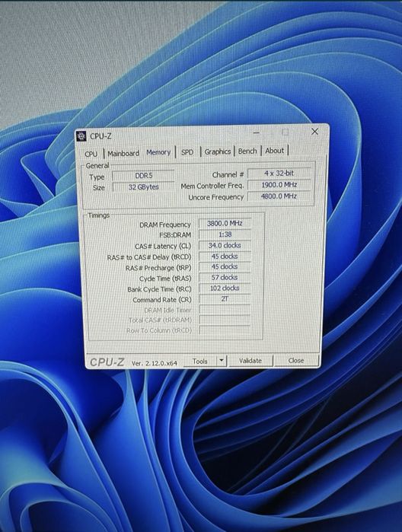This screenshot has height=532, width=402.
Task: Click the disabled maximize button of CPU-Z
Action: pos(286,132)
